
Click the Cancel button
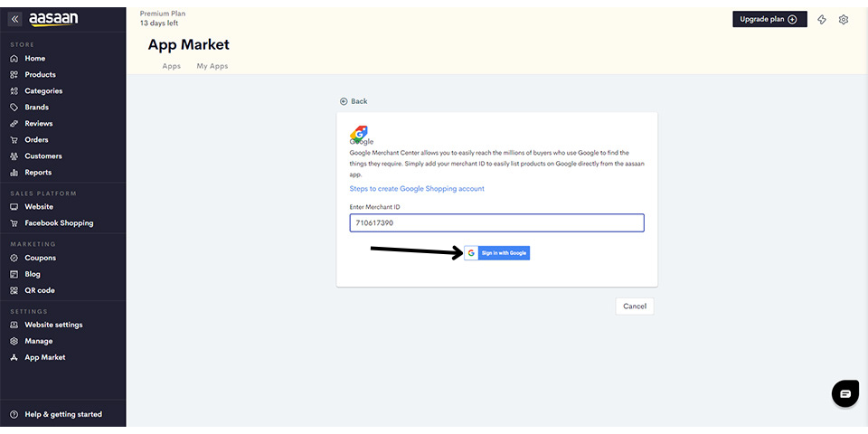(x=635, y=307)
